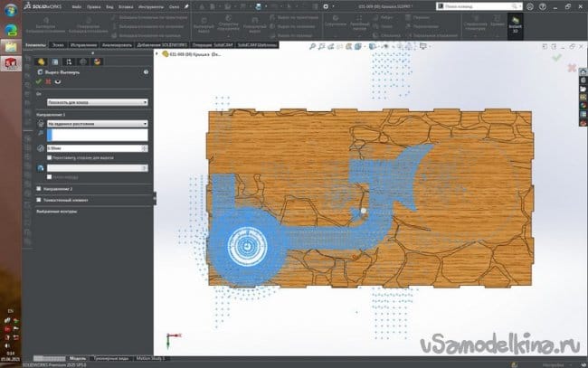
Task: Enable the thin feature checkbox
Action: pos(37,200)
